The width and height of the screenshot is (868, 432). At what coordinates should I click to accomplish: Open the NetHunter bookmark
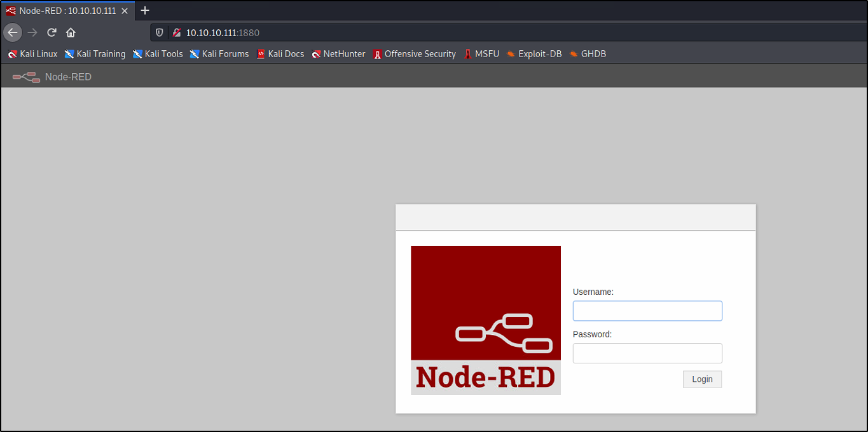point(338,54)
